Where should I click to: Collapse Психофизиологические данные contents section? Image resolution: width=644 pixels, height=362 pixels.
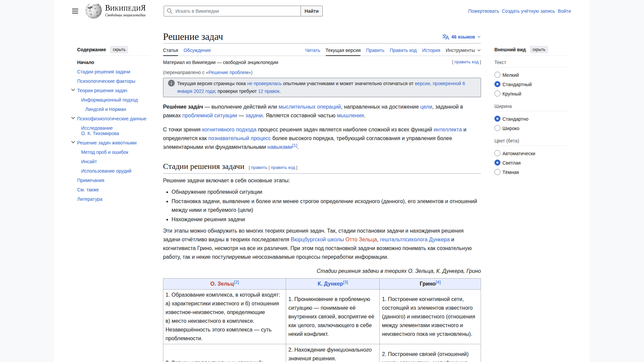coord(73,118)
